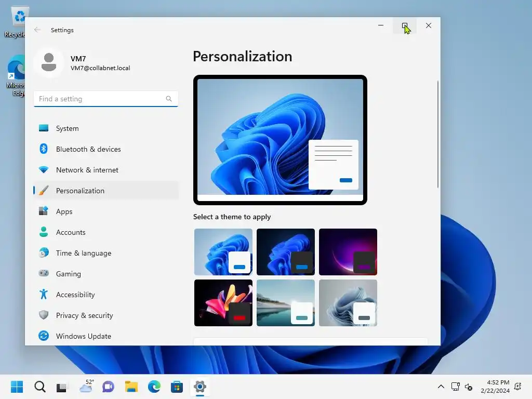Image resolution: width=532 pixels, height=399 pixels.
Task: Open the Windows Start menu
Action: [x=17, y=387]
